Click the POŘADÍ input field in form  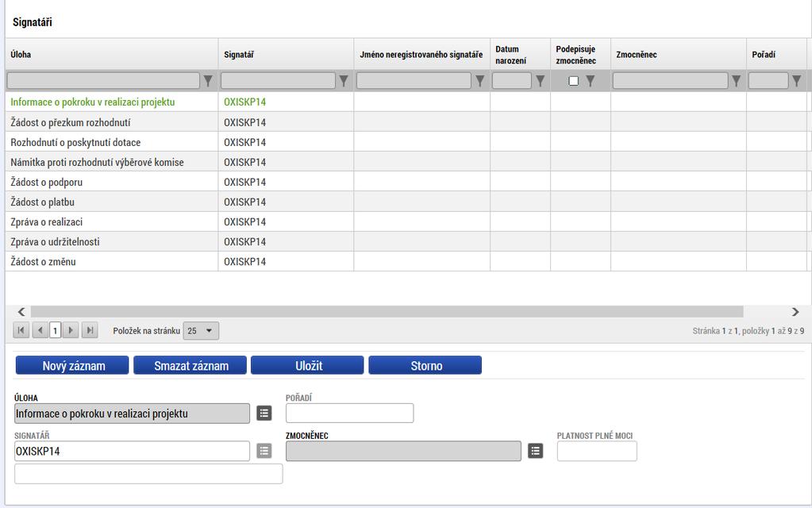tap(349, 414)
